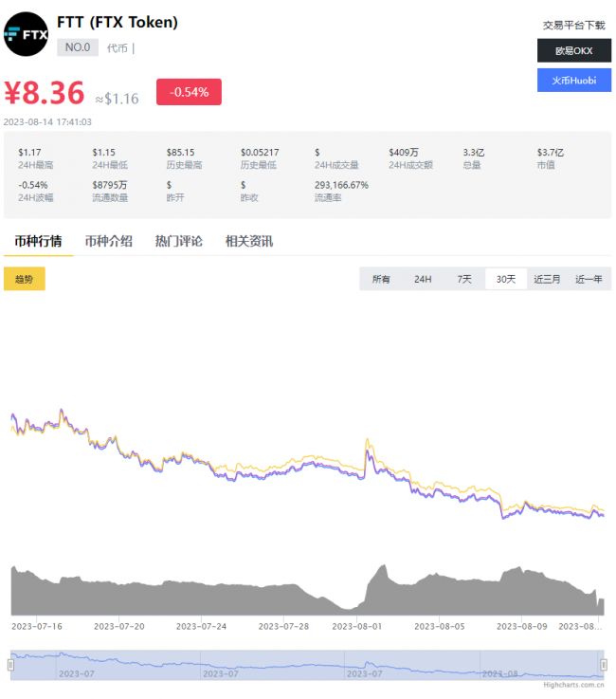
Task: Click the ¥8.36 price text
Action: pos(45,93)
